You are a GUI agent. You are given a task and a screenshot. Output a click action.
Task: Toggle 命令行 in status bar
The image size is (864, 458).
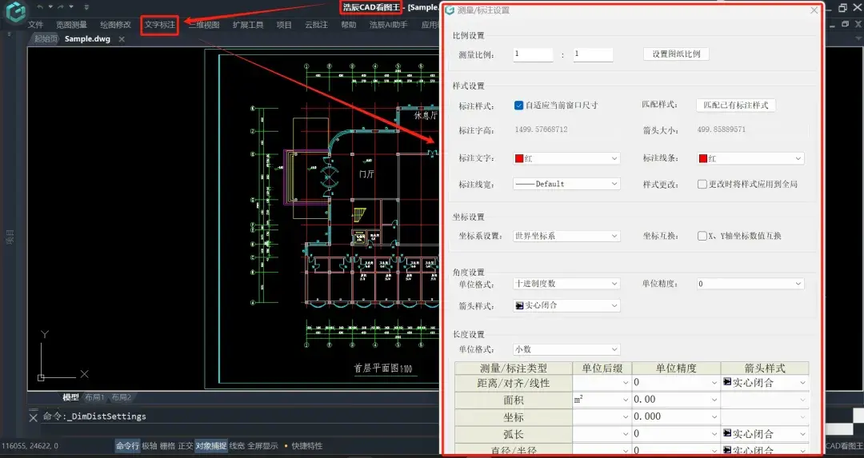click(127, 446)
